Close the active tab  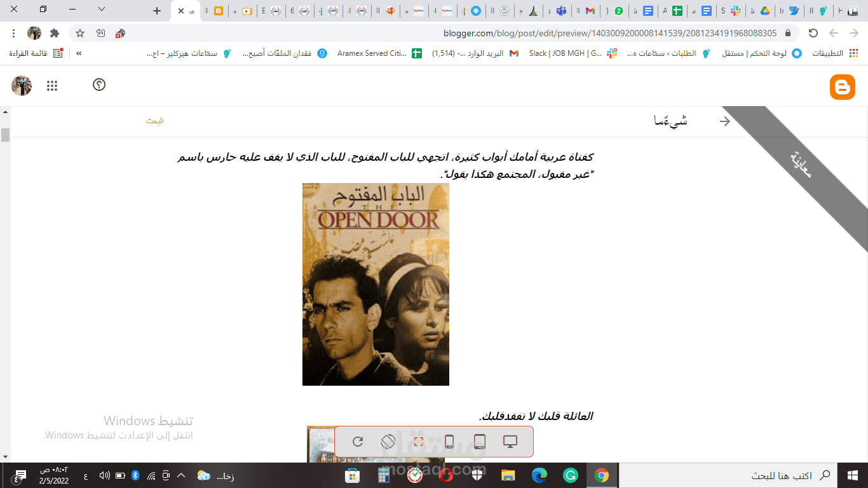[181, 11]
